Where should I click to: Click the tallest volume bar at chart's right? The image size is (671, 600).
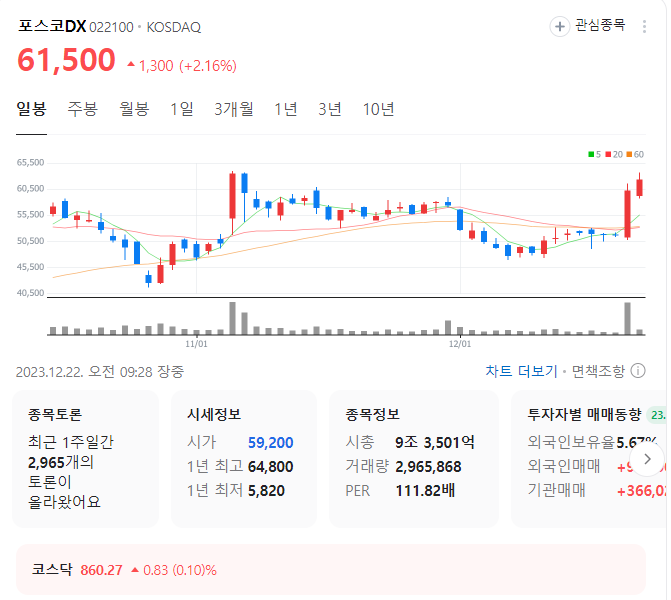click(627, 318)
